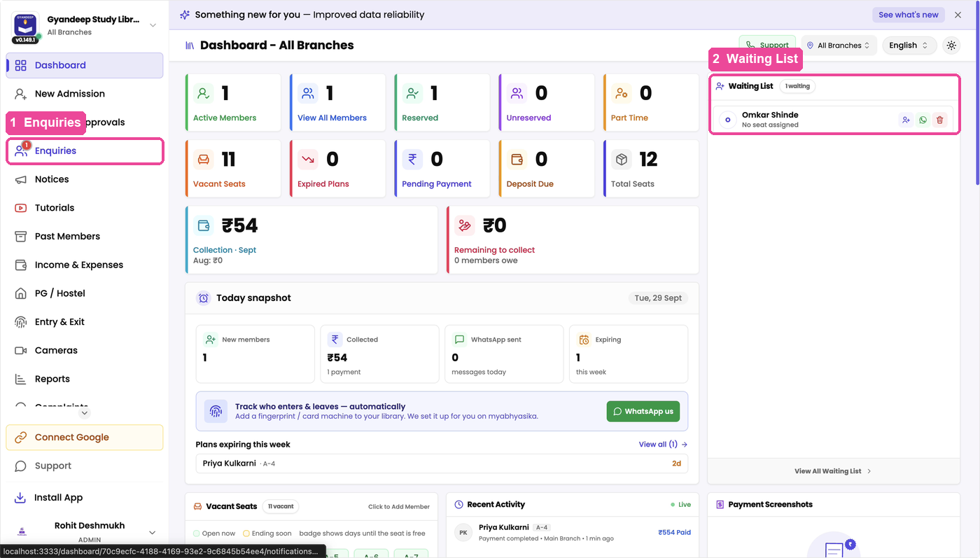Screen dimensions: 980x558
Task: Delete Omkar Shinde from the waiting list
Action: coord(939,120)
